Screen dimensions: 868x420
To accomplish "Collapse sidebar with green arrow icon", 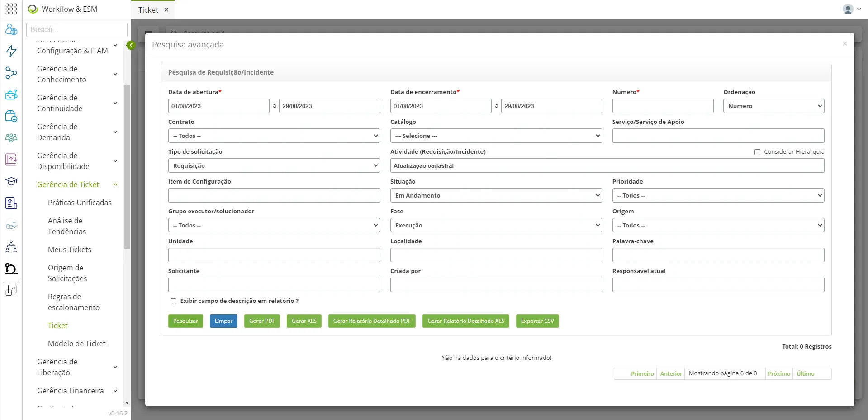I will coord(131,45).
